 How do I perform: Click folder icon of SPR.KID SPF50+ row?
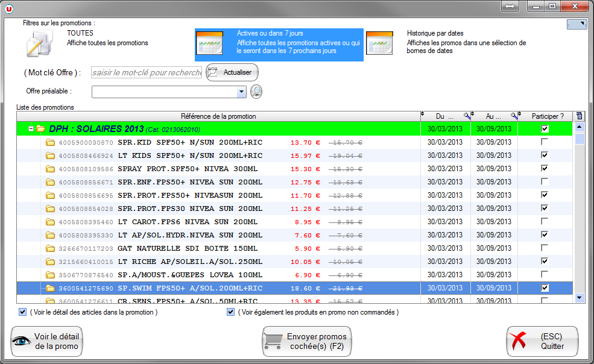click(50, 142)
